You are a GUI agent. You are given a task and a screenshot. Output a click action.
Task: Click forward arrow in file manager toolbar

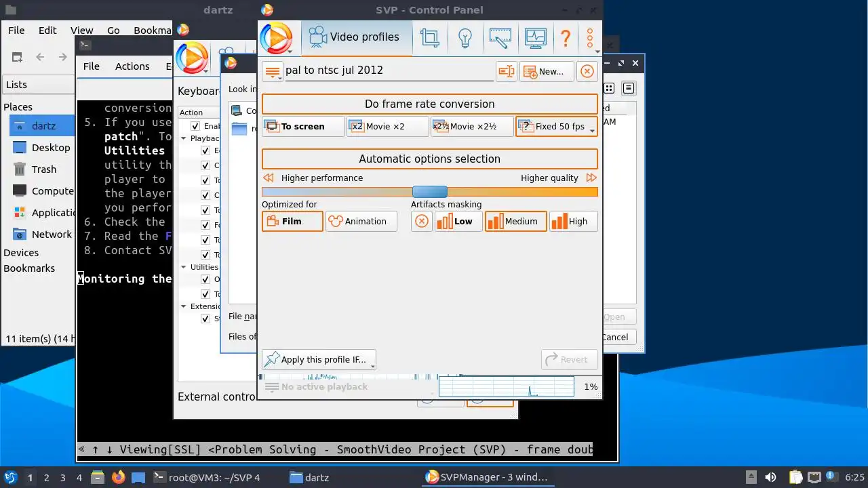pos(63,57)
